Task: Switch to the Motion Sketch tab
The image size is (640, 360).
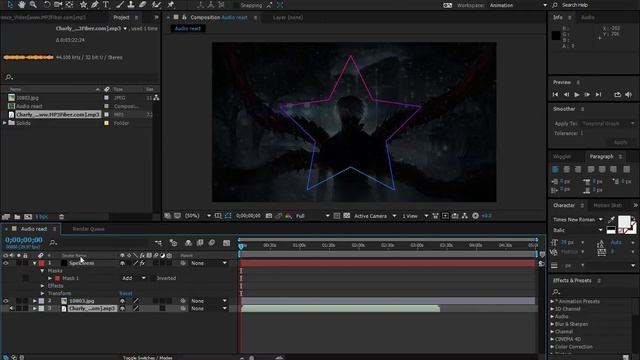Action: (607, 205)
